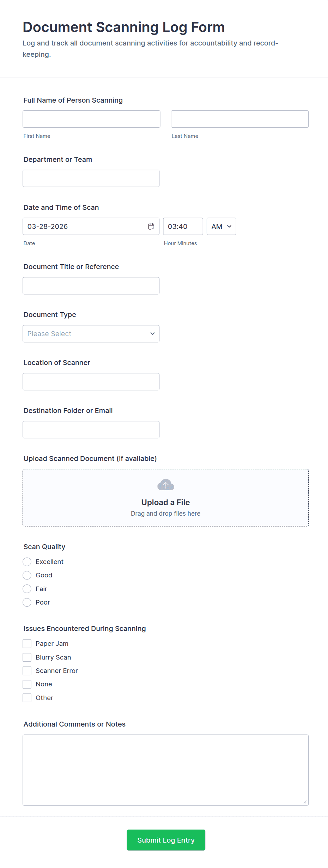This screenshot has height=868, width=328.
Task: Click the Additional Comments text area
Action: point(165,770)
